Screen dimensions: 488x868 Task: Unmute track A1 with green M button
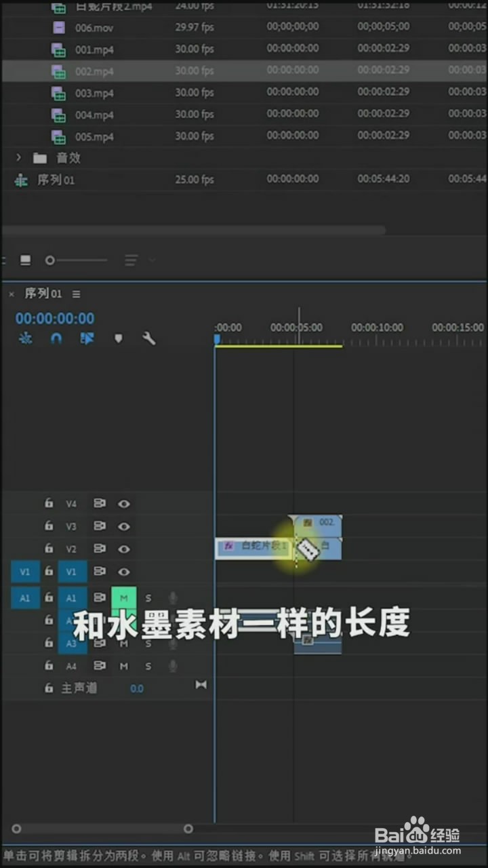pyautogui.click(x=124, y=598)
